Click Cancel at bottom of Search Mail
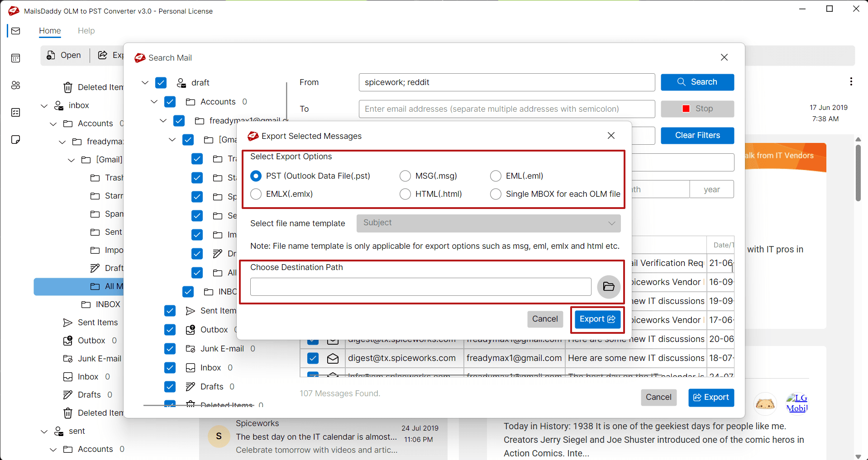 click(658, 397)
